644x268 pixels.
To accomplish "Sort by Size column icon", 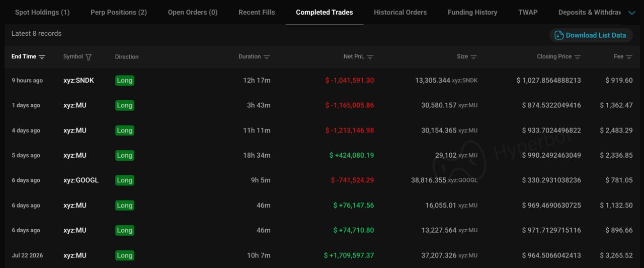I will [473, 57].
